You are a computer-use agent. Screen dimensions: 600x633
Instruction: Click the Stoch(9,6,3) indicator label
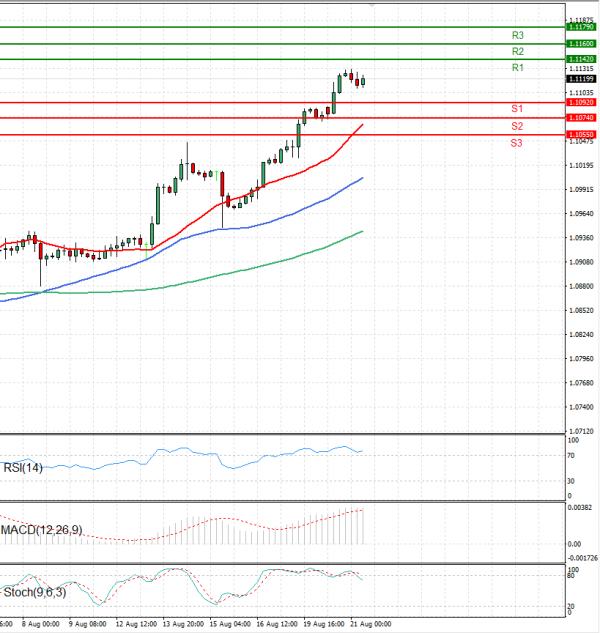[x=35, y=593]
